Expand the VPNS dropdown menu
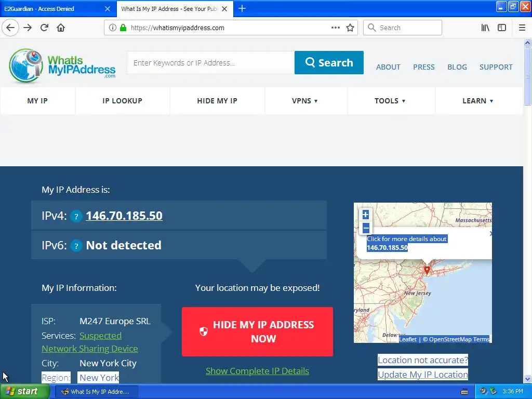The width and height of the screenshot is (532, 399). [304, 101]
